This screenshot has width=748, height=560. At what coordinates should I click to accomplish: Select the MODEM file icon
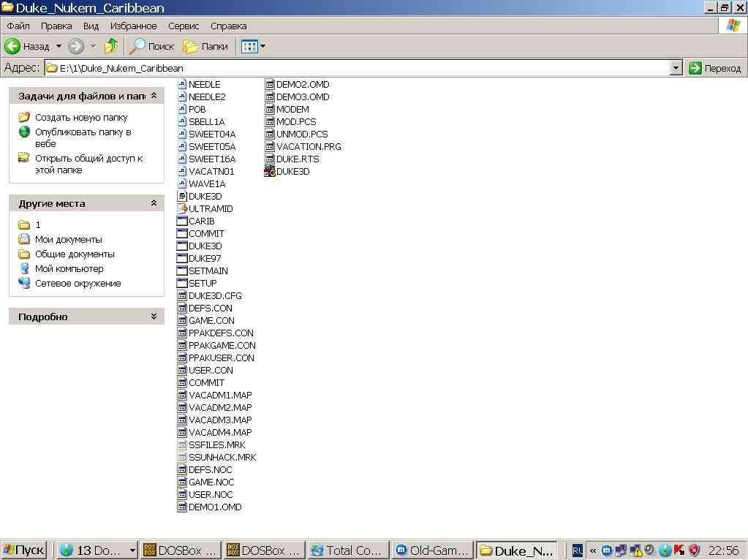pos(270,109)
